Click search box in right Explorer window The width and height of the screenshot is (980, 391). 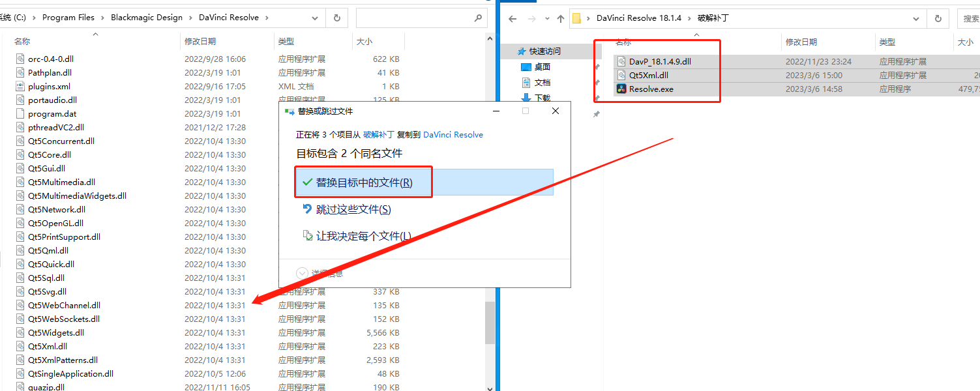pos(969,18)
